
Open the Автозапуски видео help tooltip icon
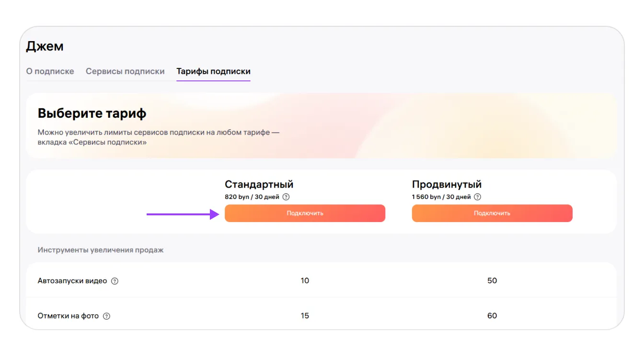(115, 281)
